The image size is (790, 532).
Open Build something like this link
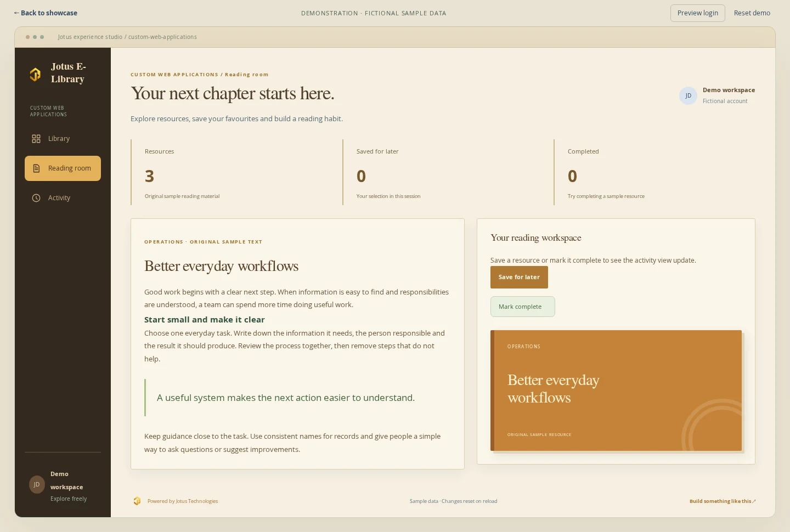[x=723, y=501]
